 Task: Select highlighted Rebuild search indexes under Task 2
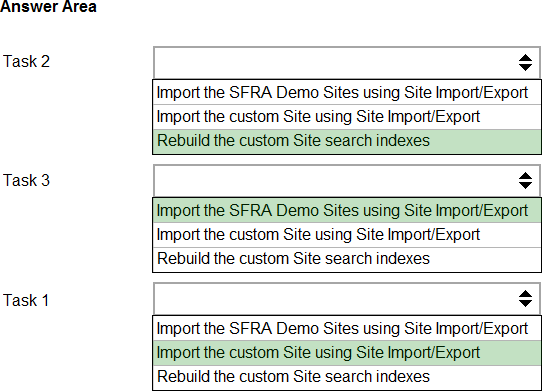pos(347,141)
